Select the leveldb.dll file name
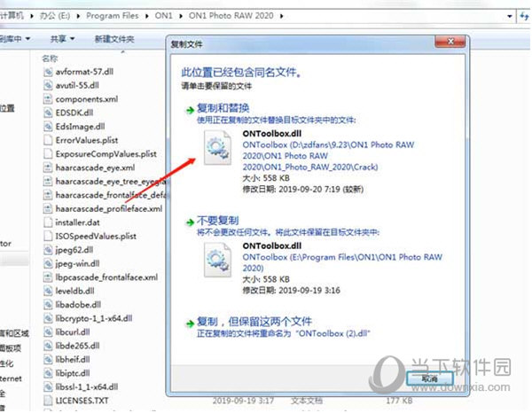Image resolution: width=532 pixels, height=413 pixels. pos(74,292)
